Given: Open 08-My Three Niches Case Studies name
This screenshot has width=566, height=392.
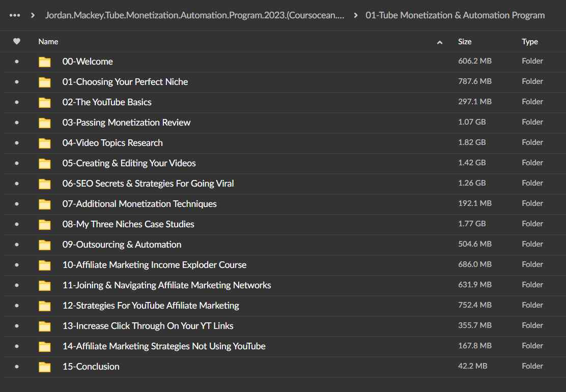Looking at the screenshot, I should click(128, 224).
